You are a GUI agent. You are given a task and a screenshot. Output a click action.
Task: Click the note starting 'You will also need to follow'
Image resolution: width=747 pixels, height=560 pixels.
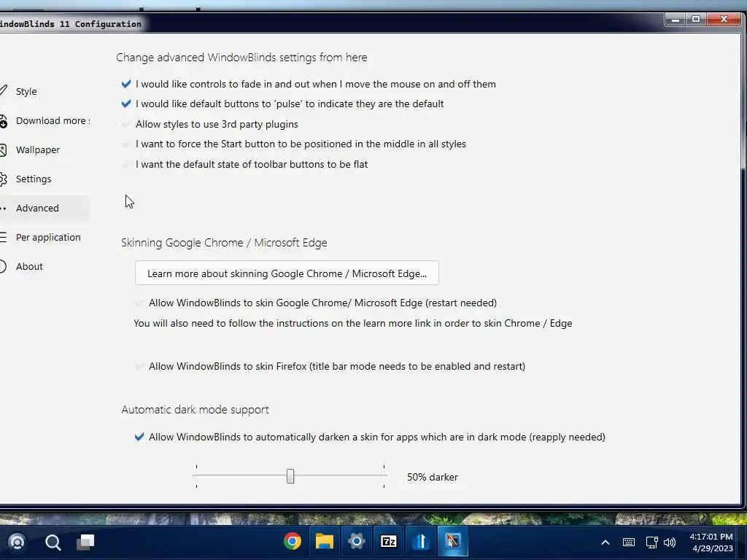coord(352,323)
